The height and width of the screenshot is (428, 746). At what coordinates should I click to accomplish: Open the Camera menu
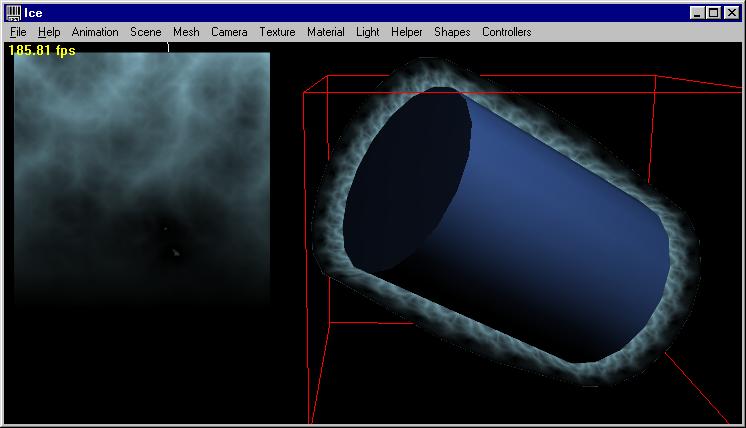pos(229,32)
